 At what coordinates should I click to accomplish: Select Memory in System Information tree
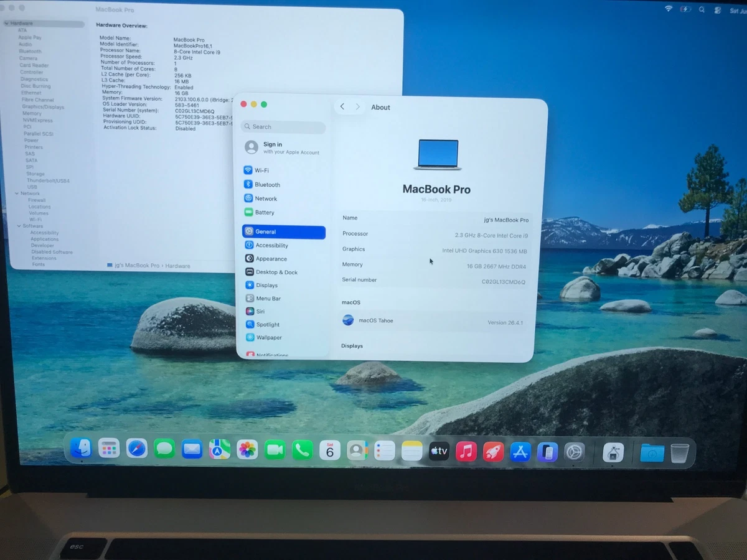click(32, 114)
